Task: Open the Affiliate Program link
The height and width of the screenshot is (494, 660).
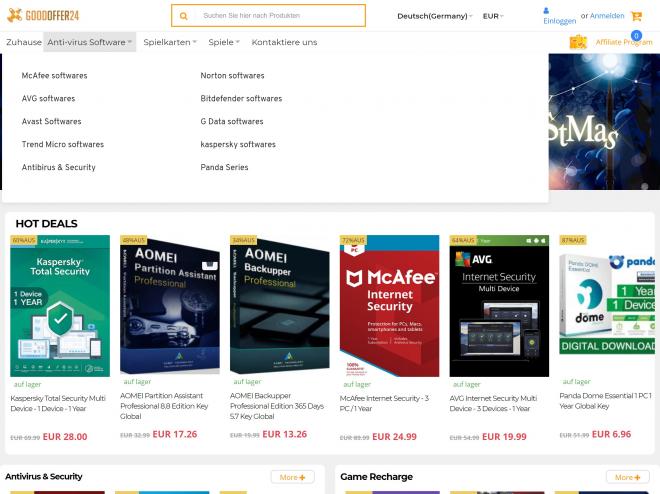Action: [624, 42]
